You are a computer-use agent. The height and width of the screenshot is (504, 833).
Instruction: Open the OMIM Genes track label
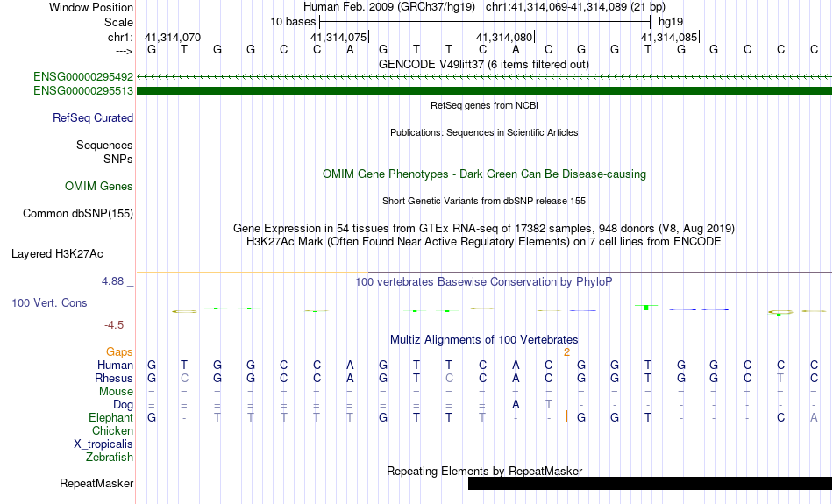click(x=99, y=187)
